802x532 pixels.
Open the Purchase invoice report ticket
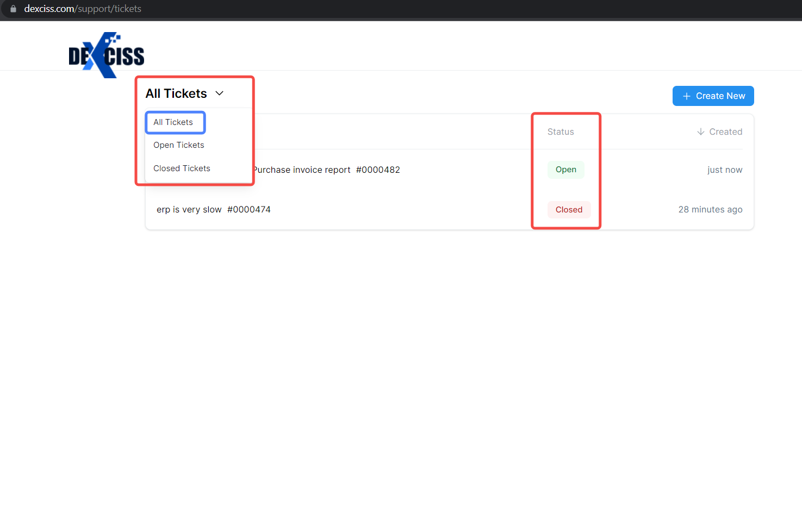(x=302, y=170)
